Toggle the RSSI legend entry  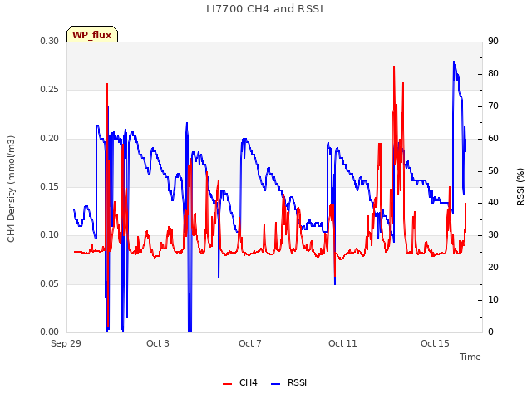tap(288, 382)
